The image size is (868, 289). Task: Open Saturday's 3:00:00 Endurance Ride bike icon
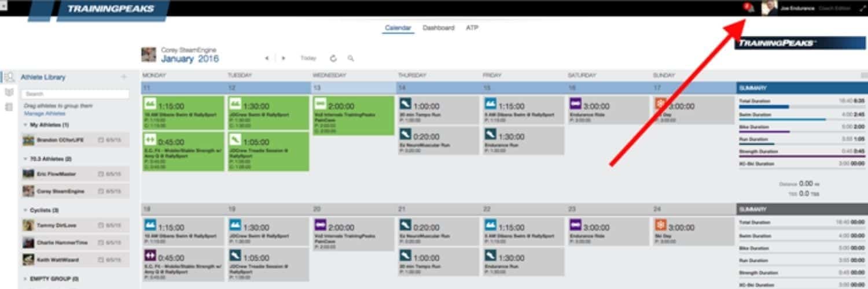tap(576, 104)
